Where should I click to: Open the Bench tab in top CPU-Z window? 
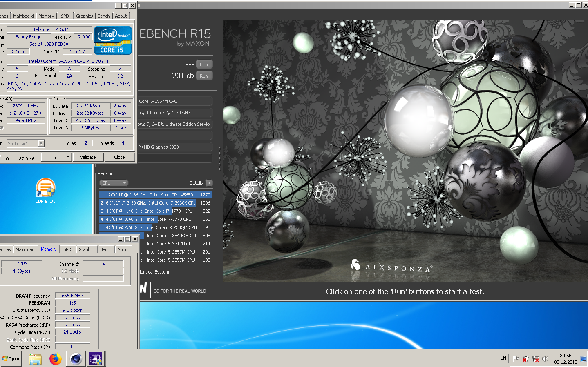tap(104, 16)
